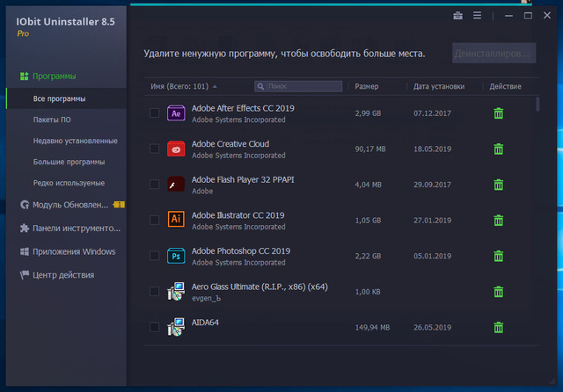Click the program list vertical scrollbar
Viewport: 563px width, 392px height.
[x=537, y=105]
